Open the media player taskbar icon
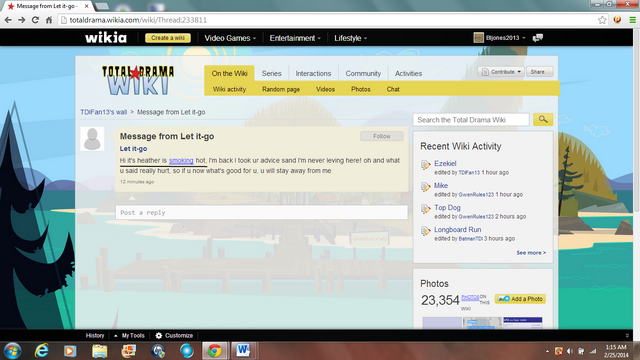640x360 pixels. pos(70,351)
